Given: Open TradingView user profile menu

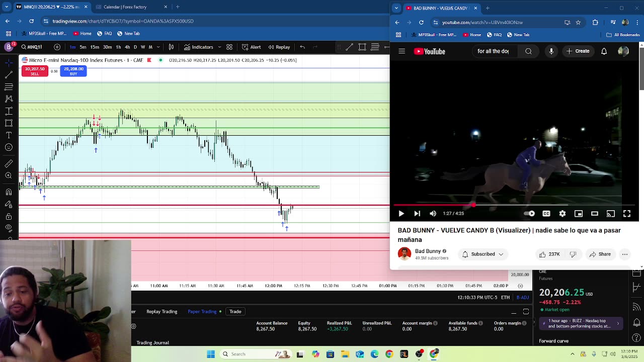Looking at the screenshot, I should click(x=9, y=47).
